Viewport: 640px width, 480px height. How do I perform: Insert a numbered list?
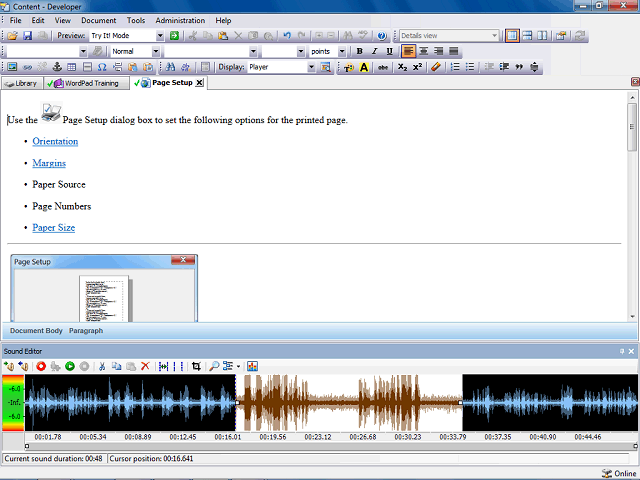pyautogui.click(x=455, y=67)
